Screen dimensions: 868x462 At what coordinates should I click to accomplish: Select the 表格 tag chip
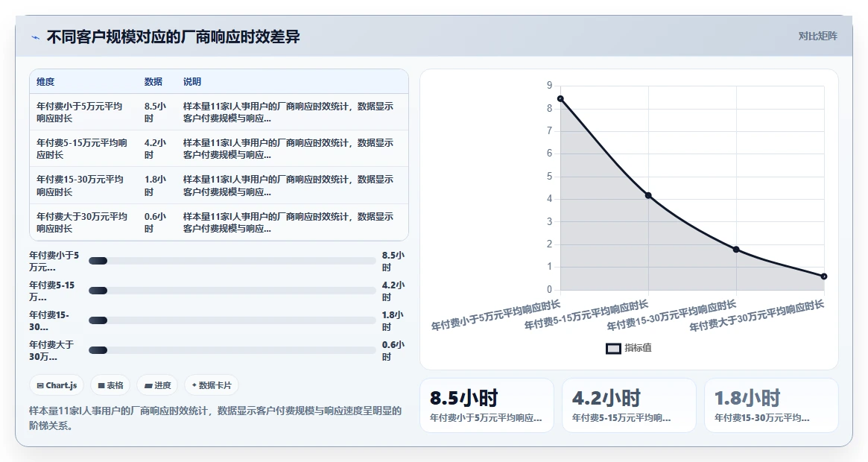110,385
